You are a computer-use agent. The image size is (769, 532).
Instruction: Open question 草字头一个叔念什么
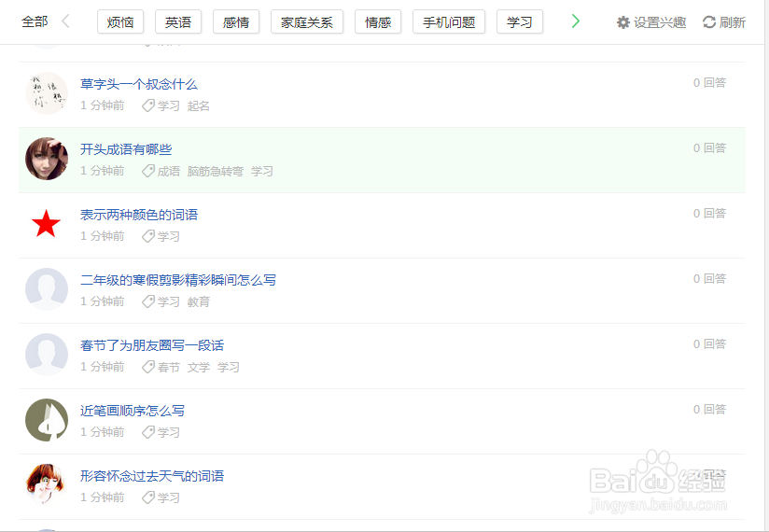point(139,84)
